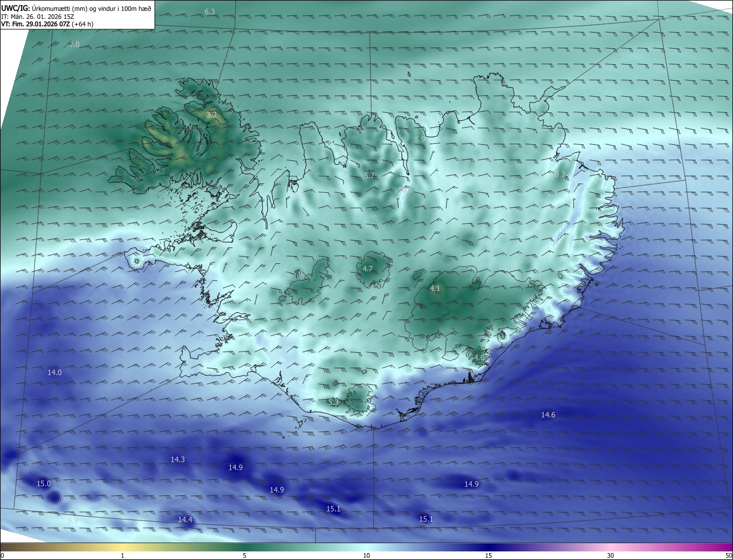Click the '10' tick on the color scale

(366, 555)
